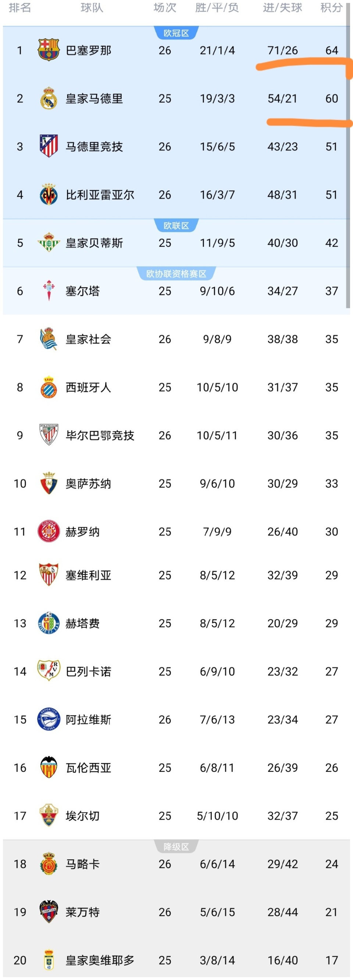
Task: Click the 积分 column header
Action: pyautogui.click(x=331, y=8)
